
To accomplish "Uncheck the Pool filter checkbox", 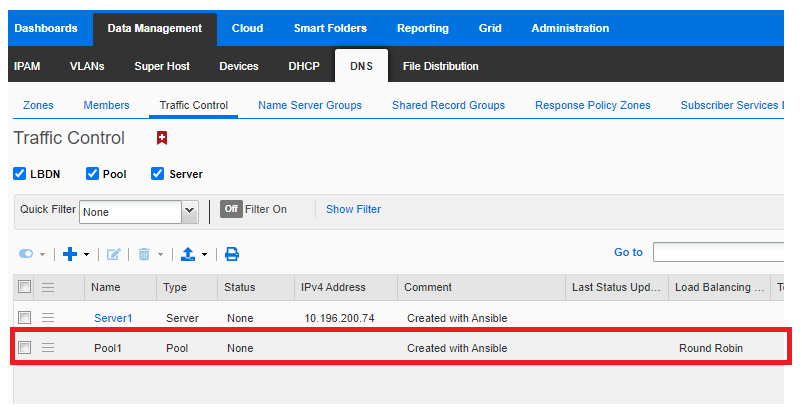I will coord(92,174).
